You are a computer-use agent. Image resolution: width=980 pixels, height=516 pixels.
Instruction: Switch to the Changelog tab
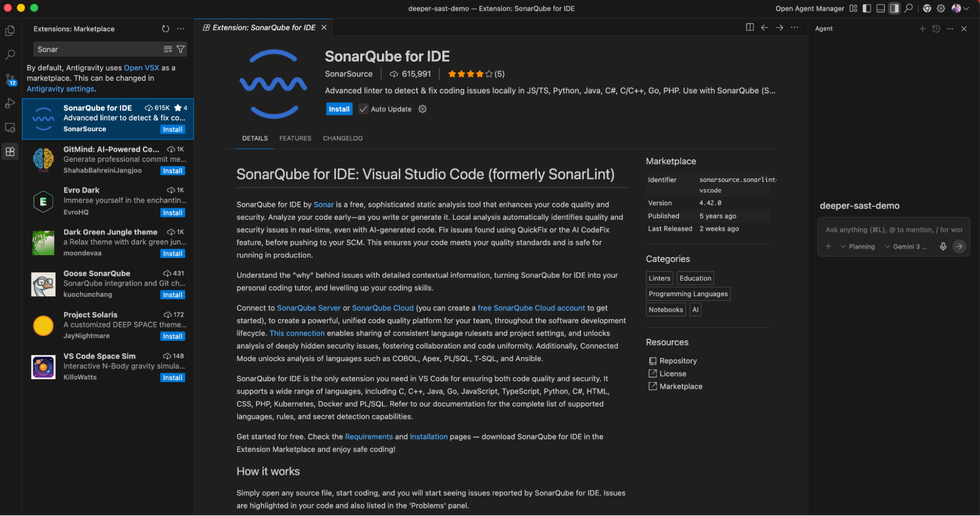coord(343,138)
